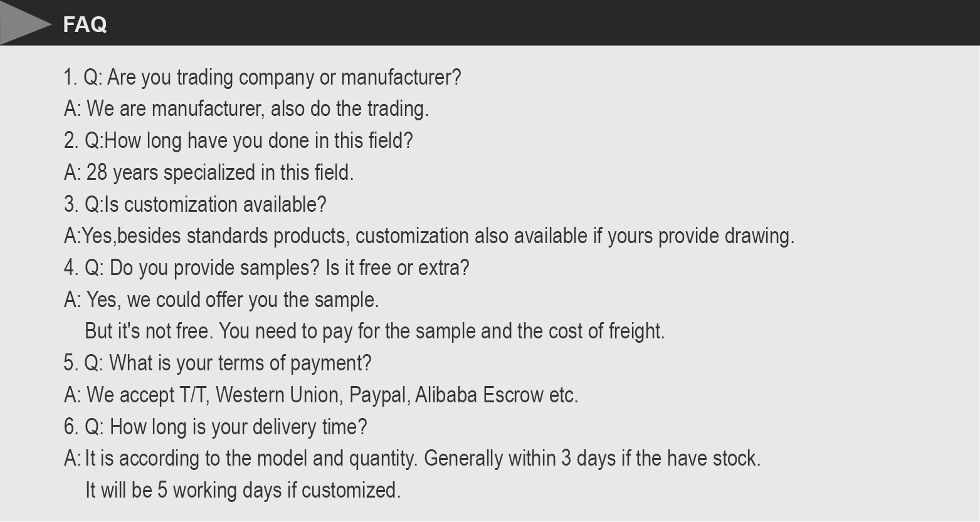Select question 5 'What is your terms of payment?'

[x=218, y=363]
